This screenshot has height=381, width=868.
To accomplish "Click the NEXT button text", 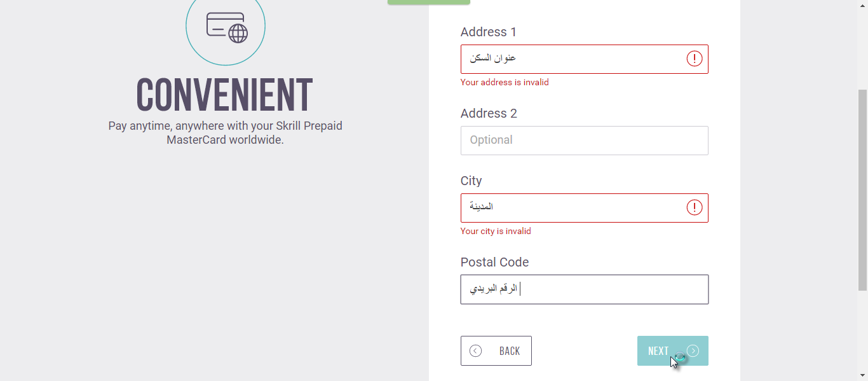I will tap(658, 351).
